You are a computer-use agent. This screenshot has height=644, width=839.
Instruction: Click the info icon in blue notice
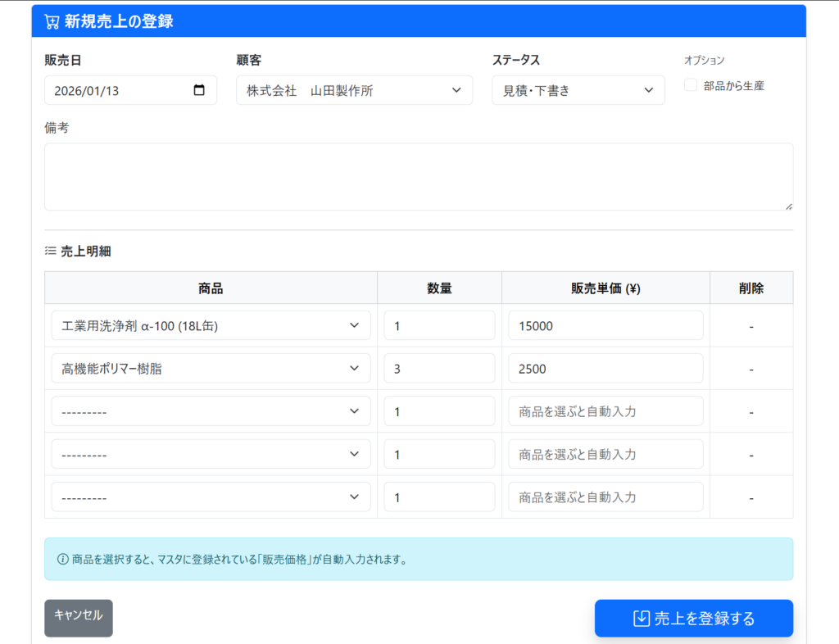tap(62, 560)
